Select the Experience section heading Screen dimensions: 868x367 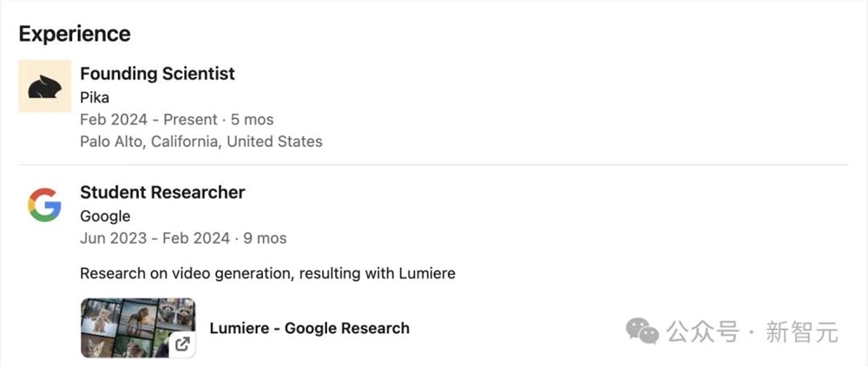[75, 34]
